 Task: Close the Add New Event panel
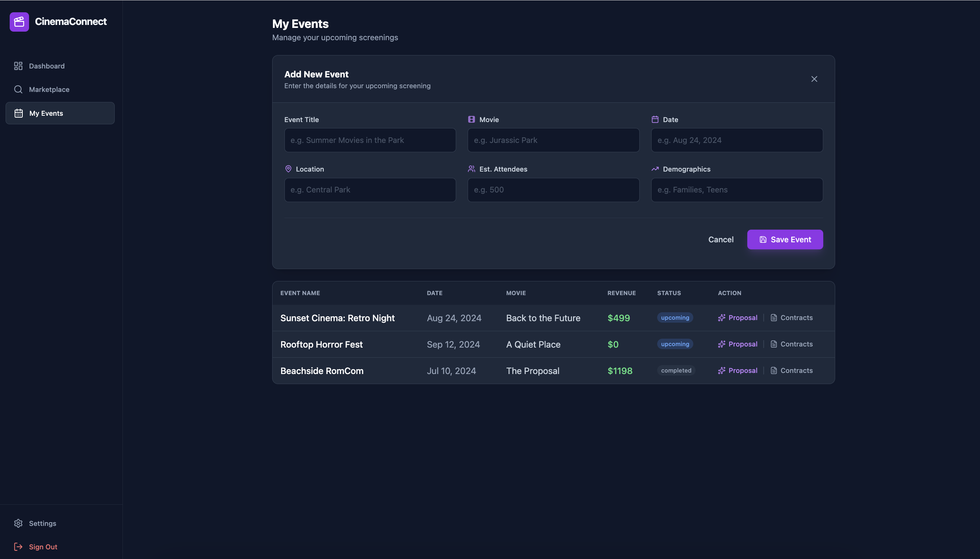pyautogui.click(x=814, y=79)
